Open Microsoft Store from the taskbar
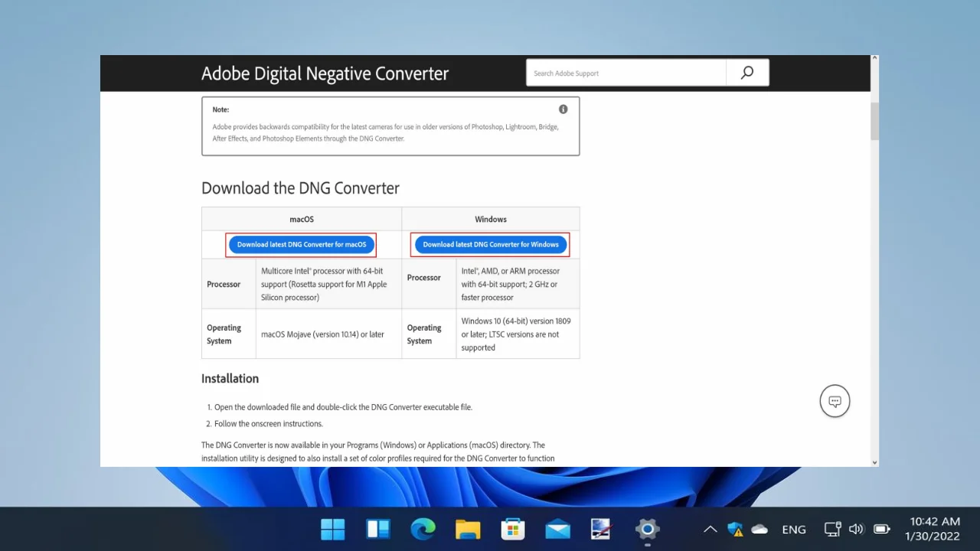980x551 pixels. [x=512, y=529]
